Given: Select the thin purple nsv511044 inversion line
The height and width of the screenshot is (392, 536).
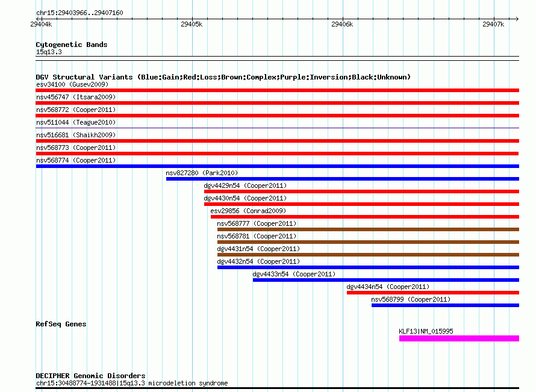Looking at the screenshot, I should pos(277,128).
